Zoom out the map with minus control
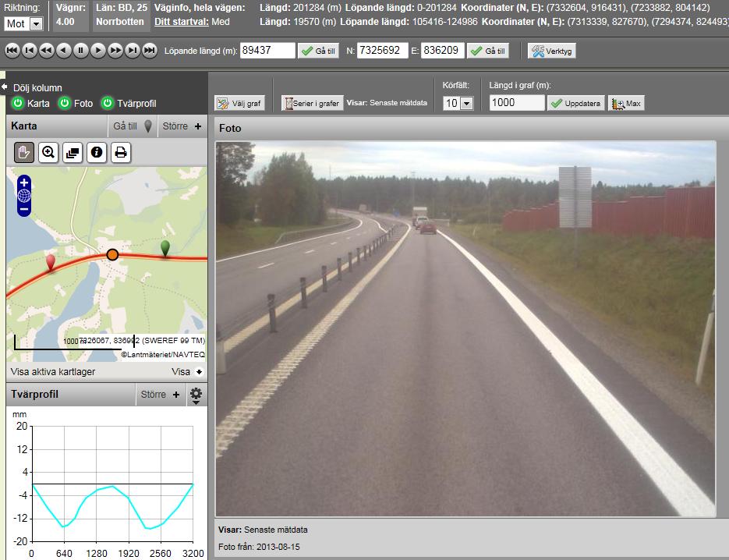This screenshot has width=729, height=560. click(x=24, y=209)
